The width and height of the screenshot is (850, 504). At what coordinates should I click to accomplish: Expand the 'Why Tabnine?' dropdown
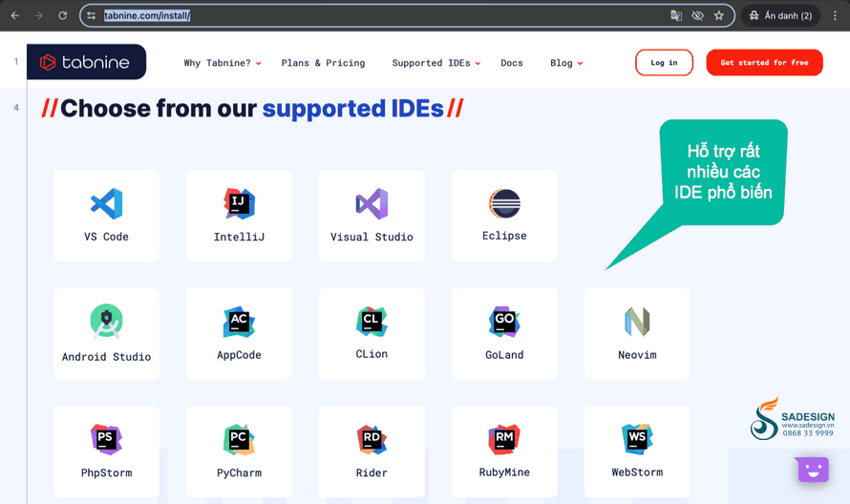tap(223, 63)
